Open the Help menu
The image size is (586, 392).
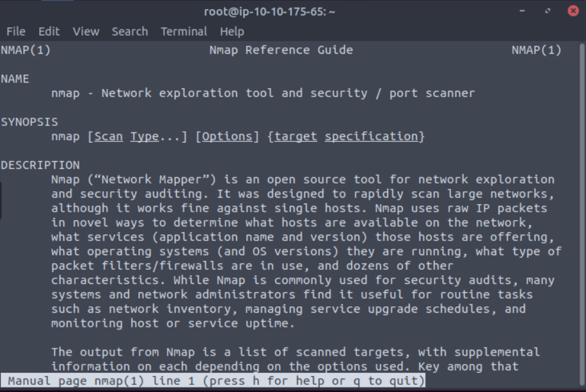232,31
